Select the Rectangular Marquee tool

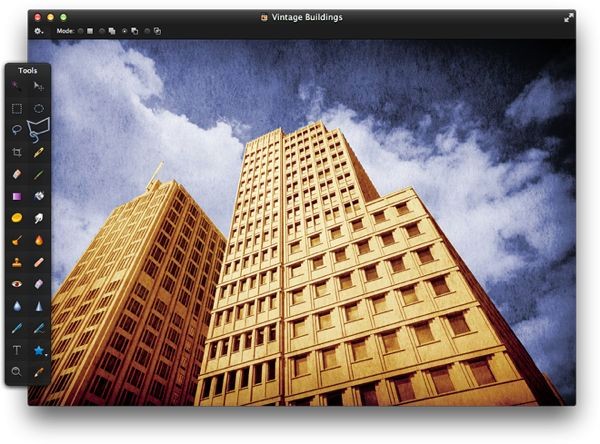pos(16,109)
